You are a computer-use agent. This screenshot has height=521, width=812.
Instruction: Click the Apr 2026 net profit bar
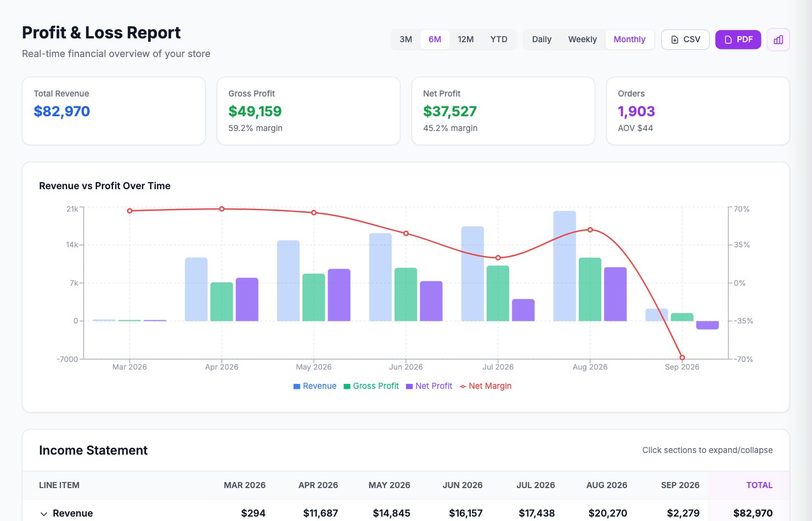[247, 299]
